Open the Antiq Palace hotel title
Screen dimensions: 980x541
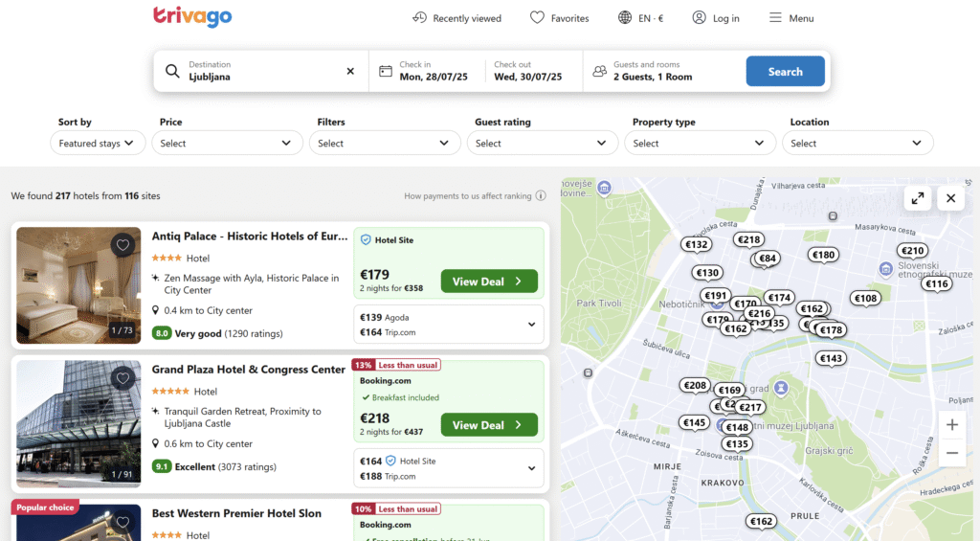tap(250, 236)
